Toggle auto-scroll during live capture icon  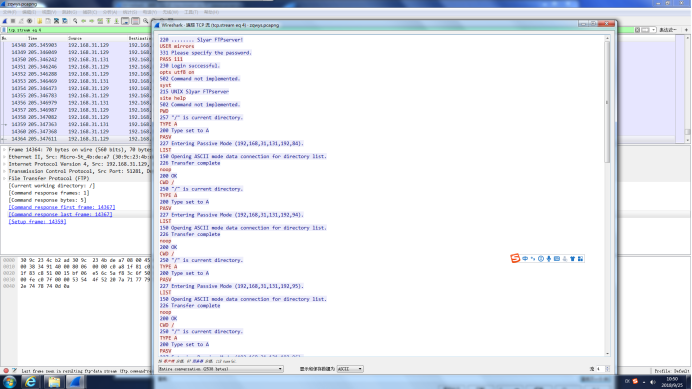point(125,21)
